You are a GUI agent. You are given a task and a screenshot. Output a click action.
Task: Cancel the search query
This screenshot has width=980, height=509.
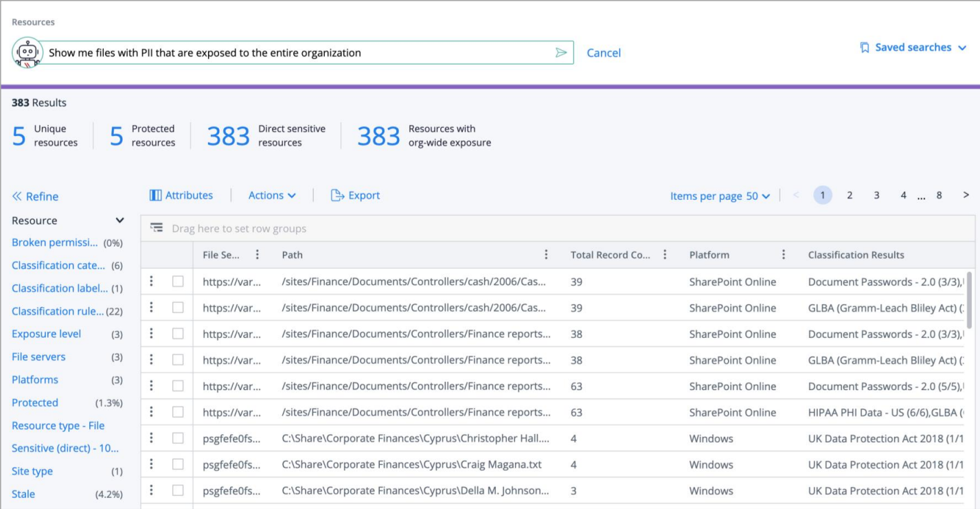click(604, 53)
